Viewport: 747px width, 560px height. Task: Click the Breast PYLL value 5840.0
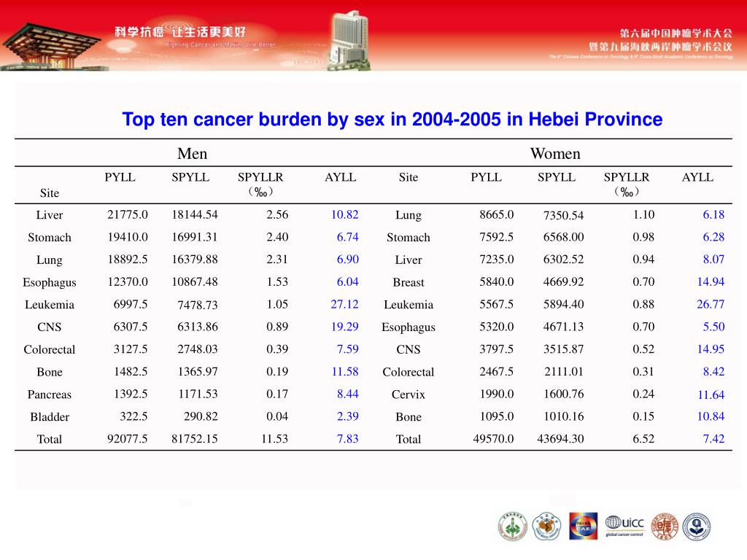tap(496, 282)
